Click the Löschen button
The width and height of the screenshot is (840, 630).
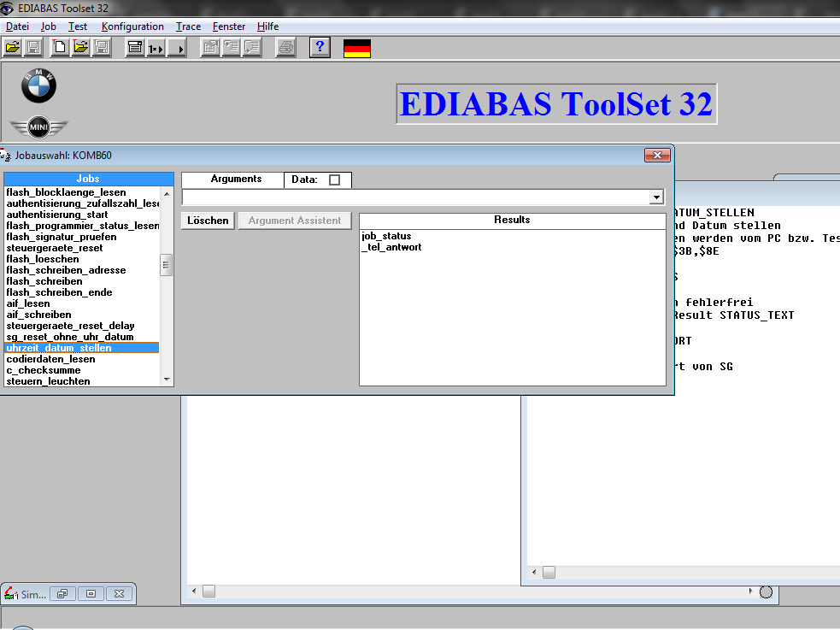coord(208,221)
